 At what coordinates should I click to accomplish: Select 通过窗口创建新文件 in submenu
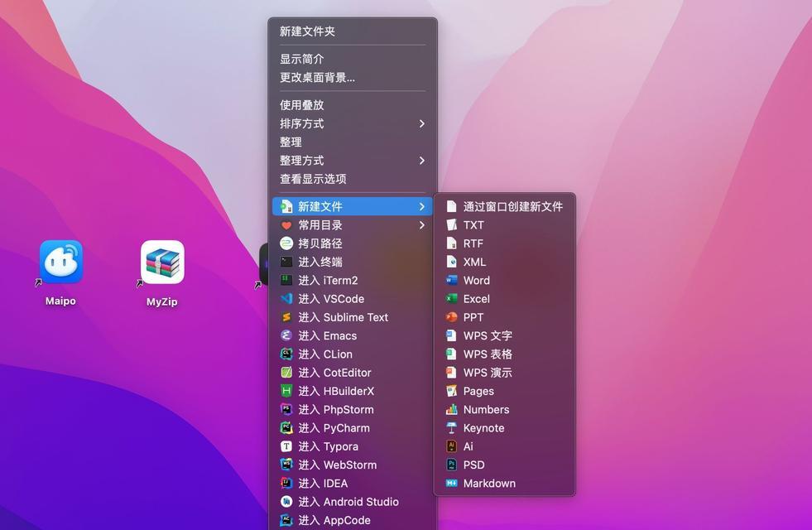pyautogui.click(x=504, y=207)
